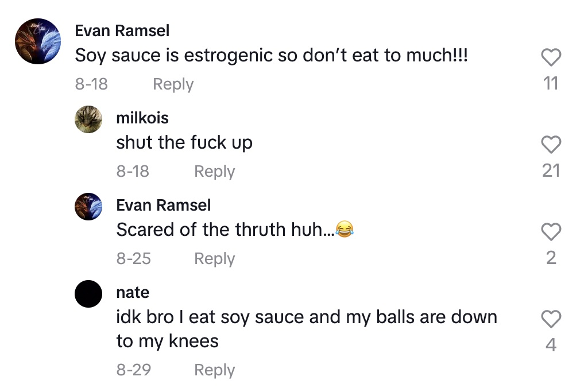Open Evan Ramsel's profile from top username
588x388 pixels.
[122, 30]
